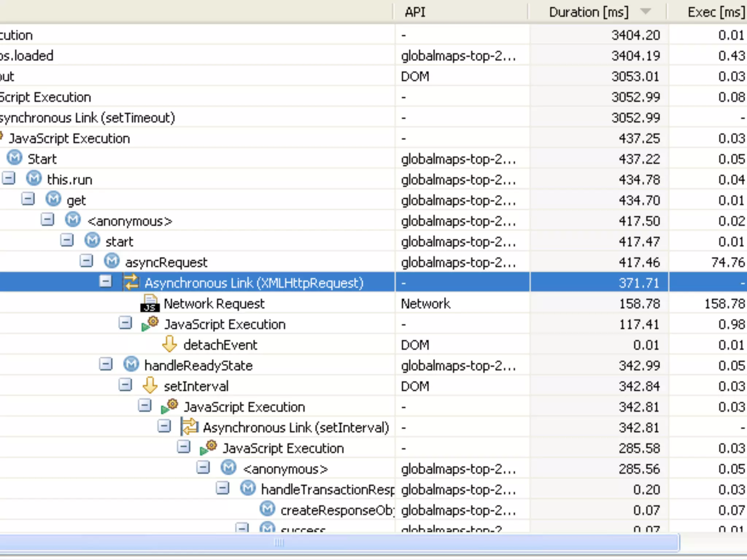Click the createResponseOb method icon
The width and height of the screenshot is (747, 560).
(267, 509)
